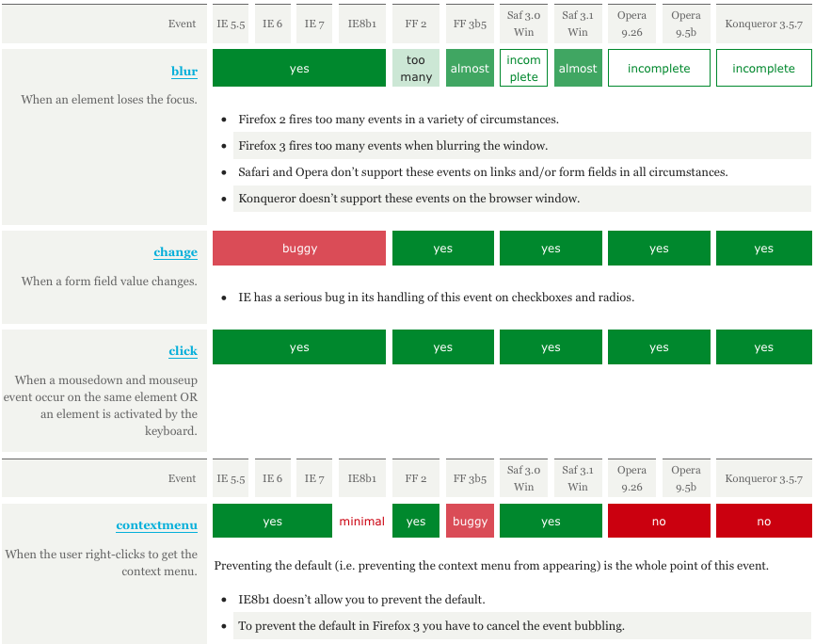
Task: Click 'Saf 3.1 Win' in top header row
Action: (578, 24)
